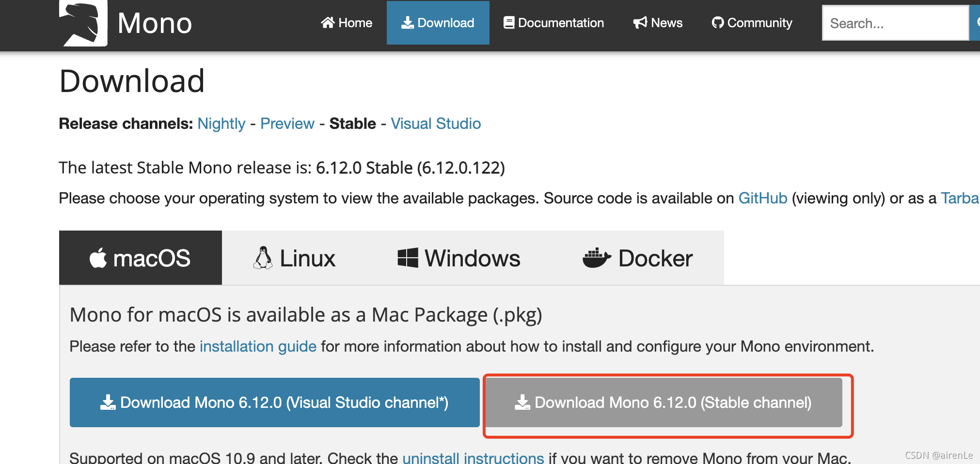Viewport: 980px width, 464px height.
Task: Click the Home house icon
Action: pos(328,23)
